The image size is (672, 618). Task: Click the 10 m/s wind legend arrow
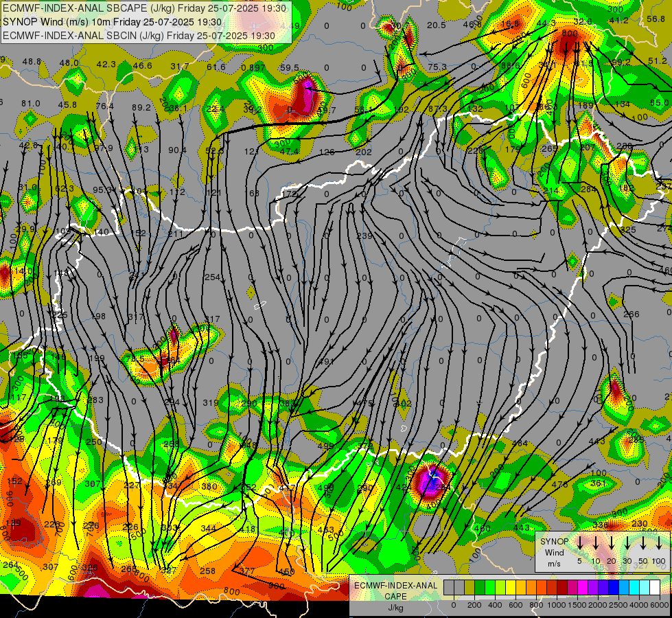click(595, 542)
